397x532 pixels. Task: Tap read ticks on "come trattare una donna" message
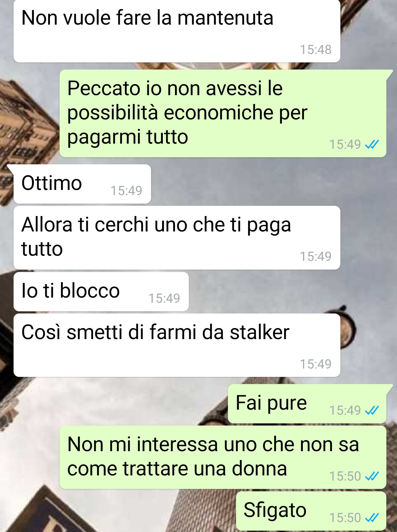pos(372,476)
